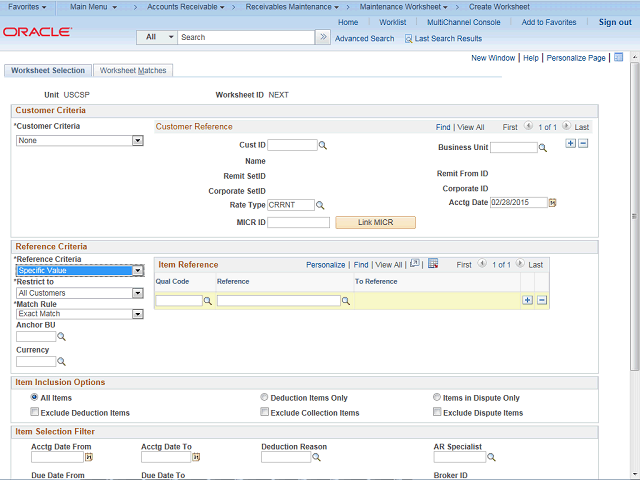Switch to the Worksheet Matches tab

click(133, 71)
